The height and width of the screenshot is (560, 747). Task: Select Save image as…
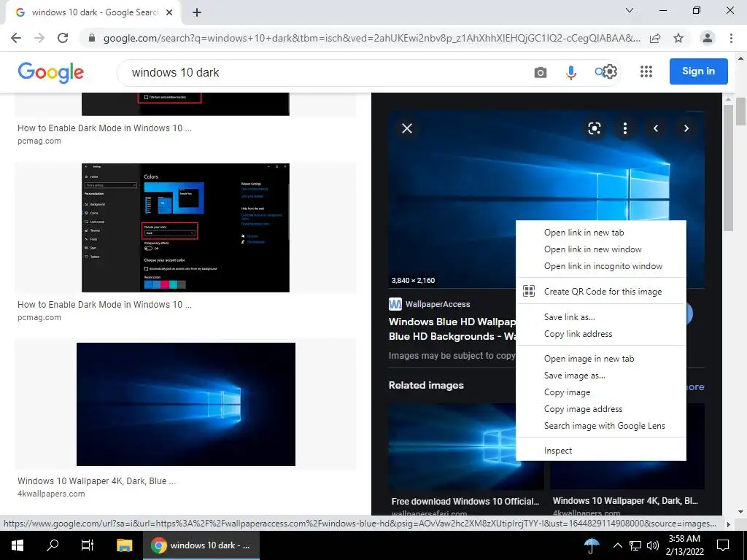(601, 376)
